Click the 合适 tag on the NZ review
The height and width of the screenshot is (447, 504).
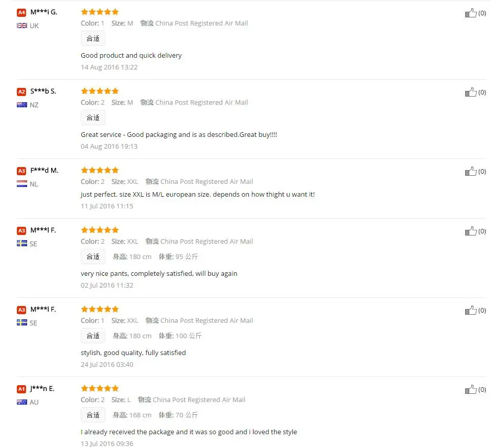click(x=93, y=117)
